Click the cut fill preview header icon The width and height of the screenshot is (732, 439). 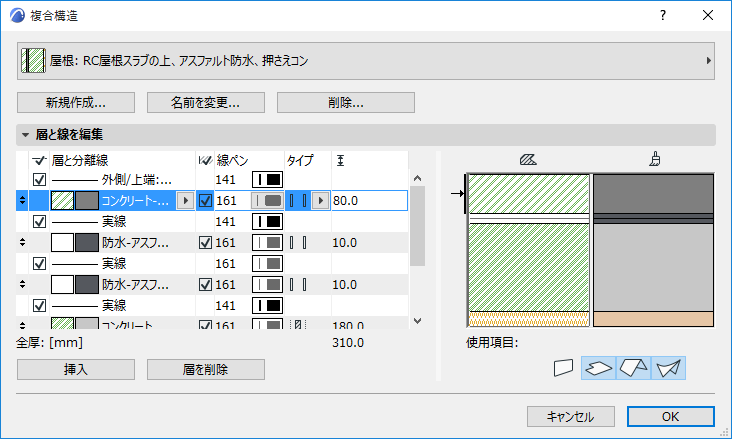point(528,160)
